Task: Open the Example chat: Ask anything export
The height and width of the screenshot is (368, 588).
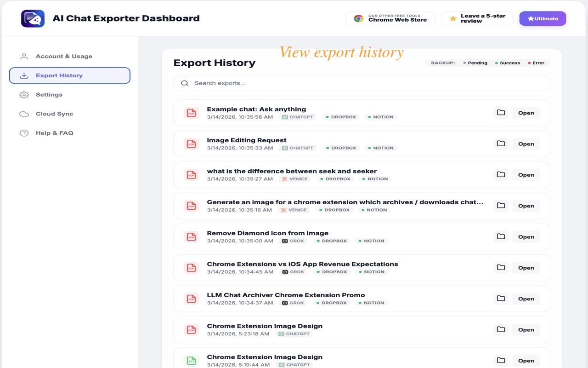Action: pos(526,113)
